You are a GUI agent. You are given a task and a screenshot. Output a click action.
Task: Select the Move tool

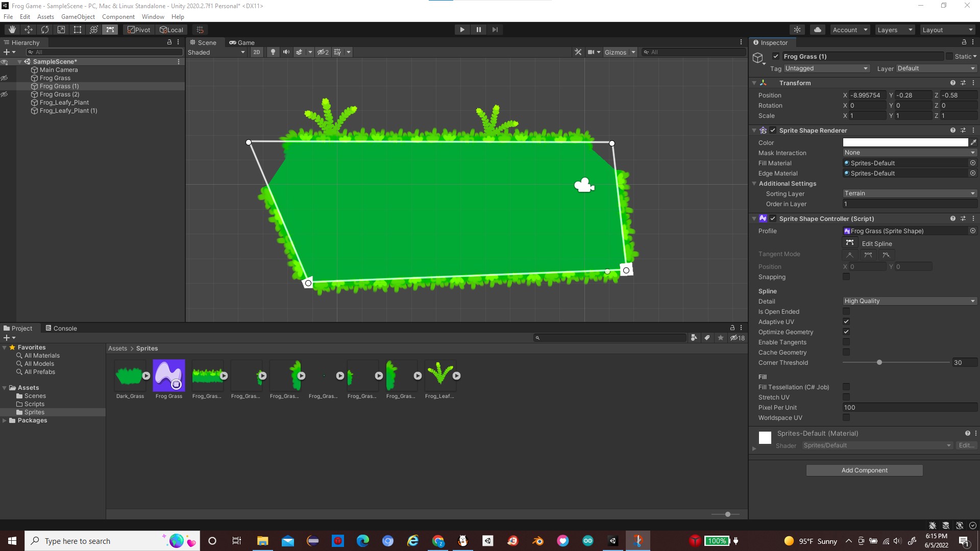29,29
